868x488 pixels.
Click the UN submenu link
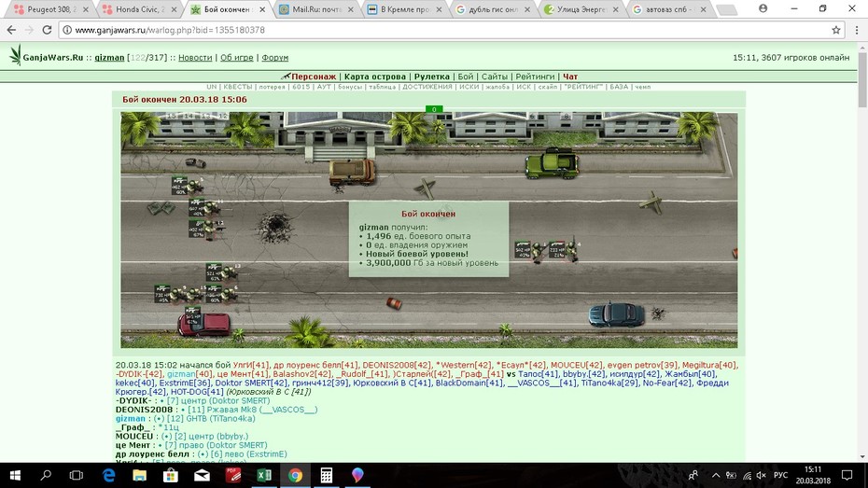coord(212,87)
